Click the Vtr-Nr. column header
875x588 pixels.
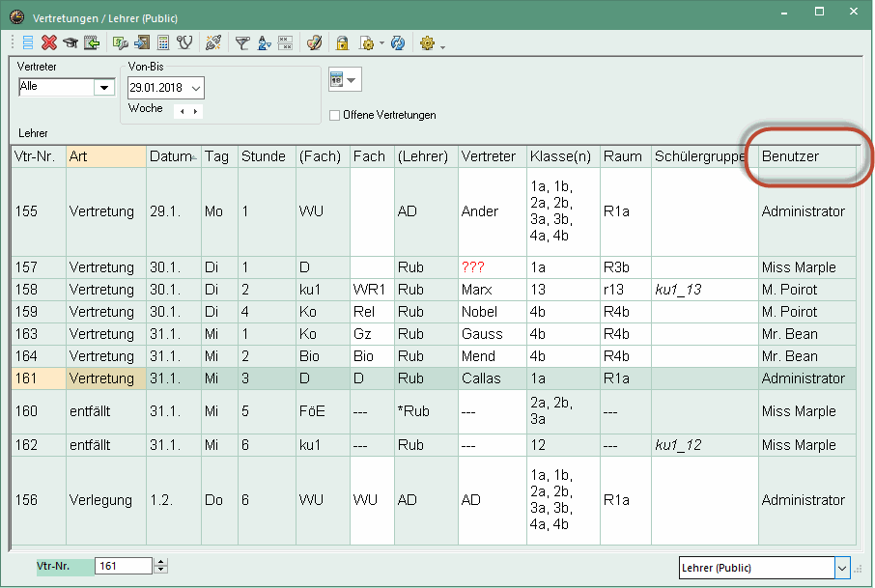pos(39,156)
